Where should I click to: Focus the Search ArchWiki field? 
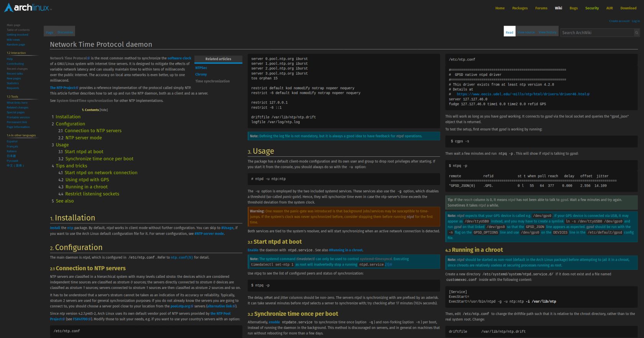pyautogui.click(x=597, y=33)
